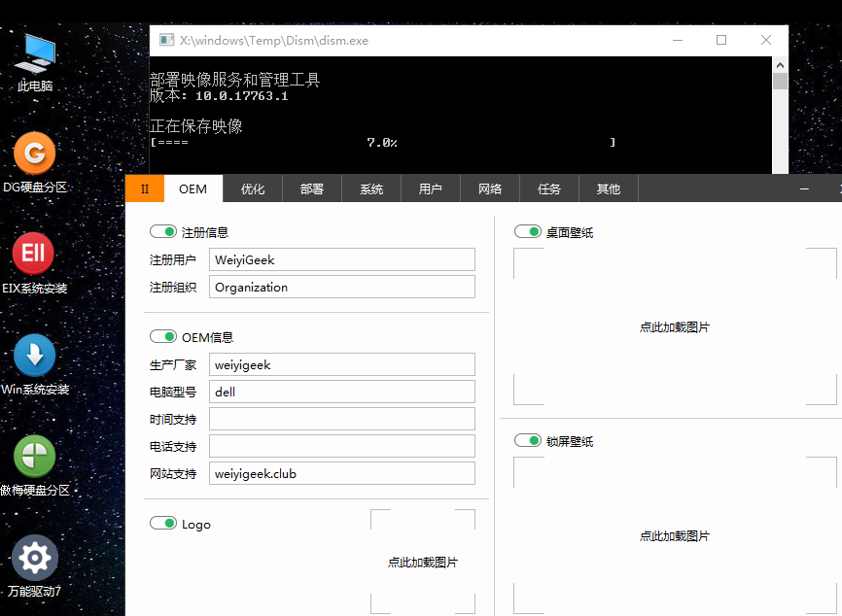The height and width of the screenshot is (616, 842).
Task: Click the 电话支持 field label
Action: click(173, 447)
